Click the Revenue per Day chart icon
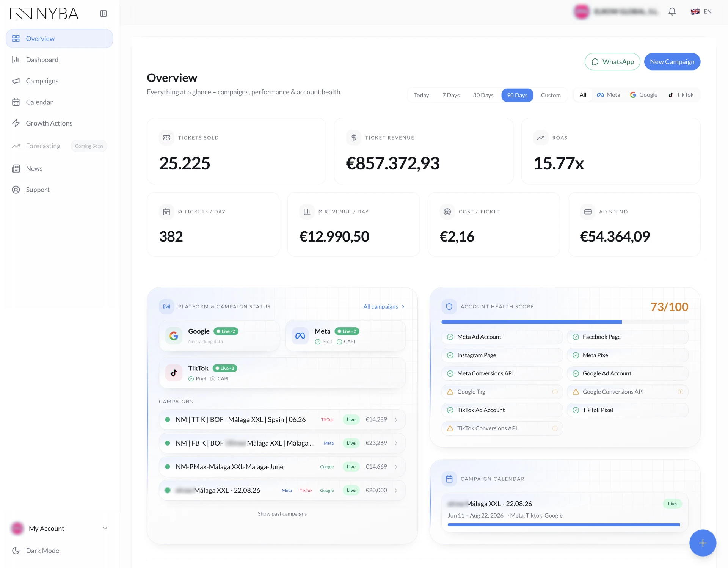The image size is (728, 568). (x=307, y=212)
